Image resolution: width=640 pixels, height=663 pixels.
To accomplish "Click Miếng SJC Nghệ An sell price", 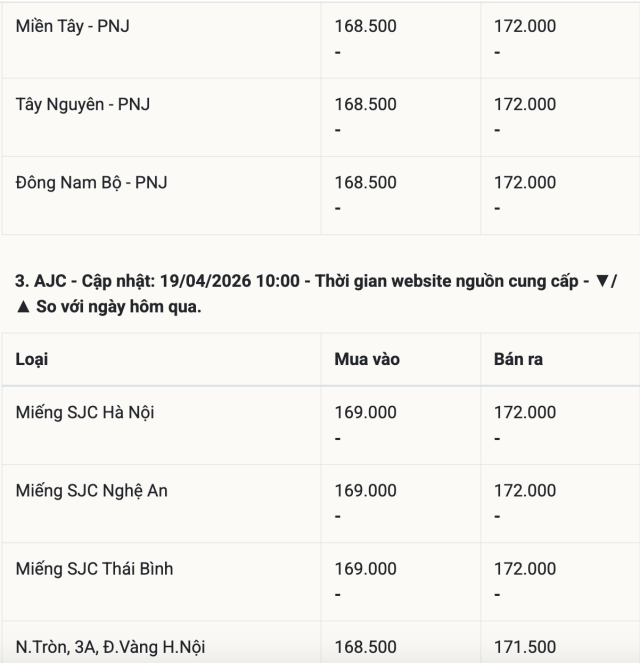I will click(x=524, y=490).
